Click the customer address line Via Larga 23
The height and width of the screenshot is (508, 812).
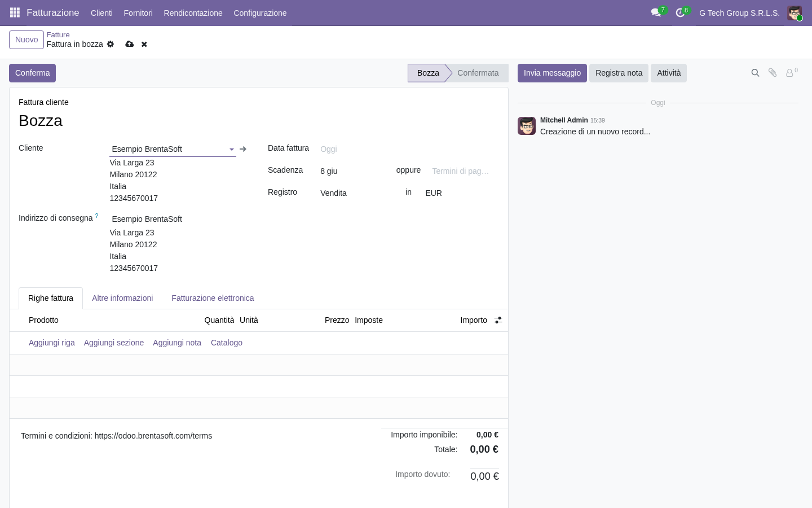tap(132, 163)
